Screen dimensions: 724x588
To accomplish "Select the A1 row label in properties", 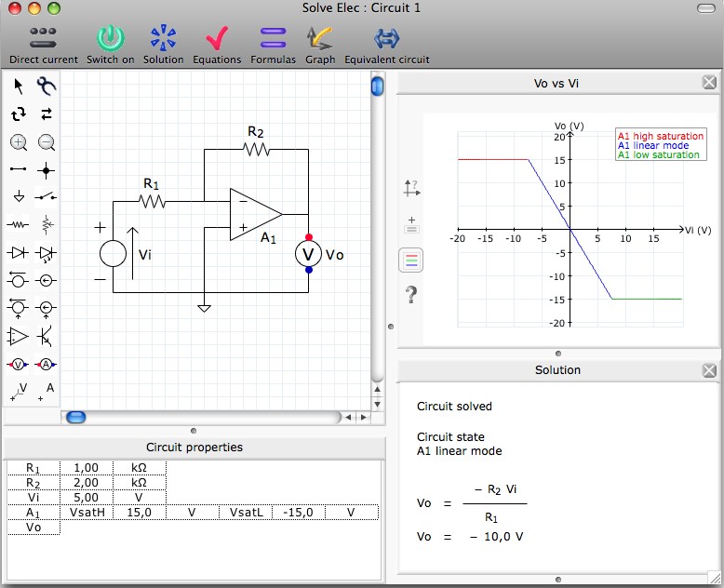I will (x=34, y=513).
